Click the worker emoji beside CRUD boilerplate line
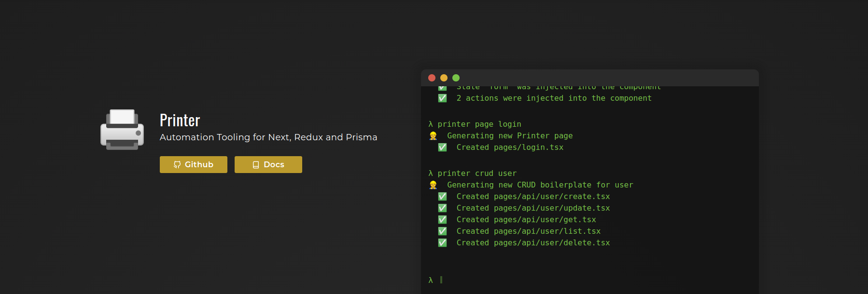The height and width of the screenshot is (294, 868). click(x=433, y=185)
